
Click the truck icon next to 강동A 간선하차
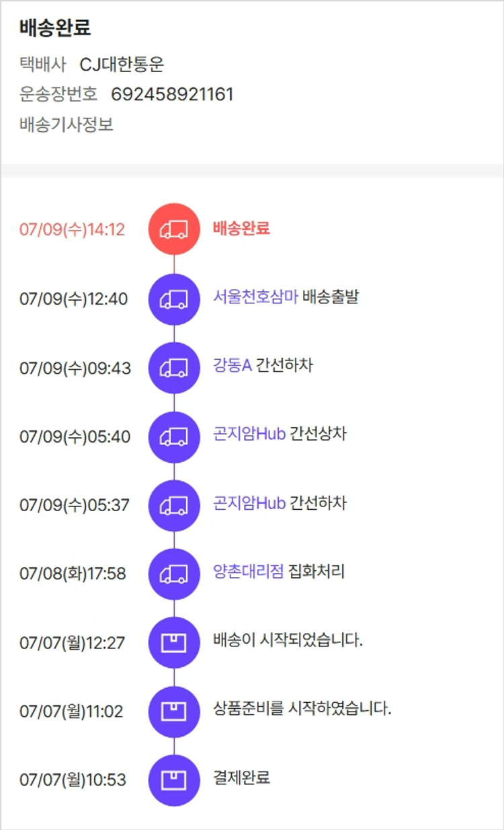coord(174,368)
